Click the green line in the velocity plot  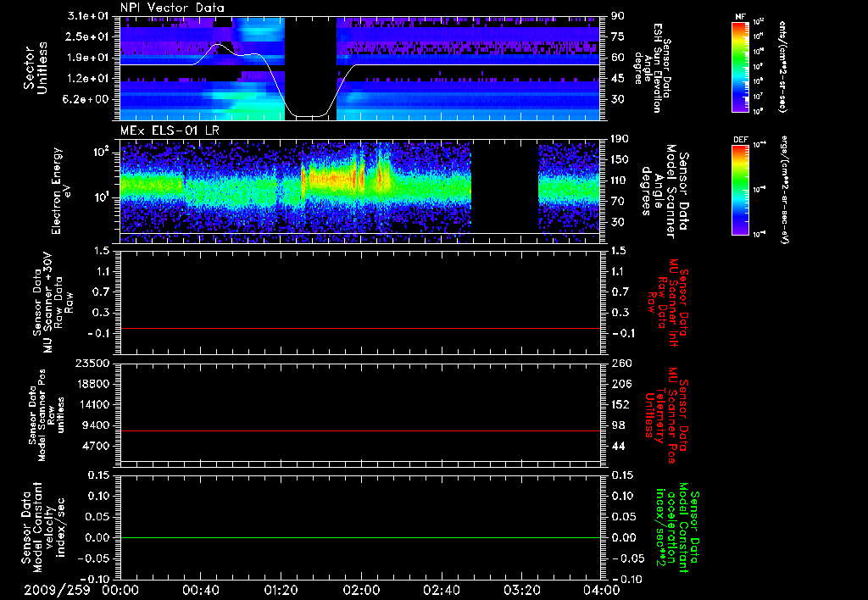coord(360,537)
